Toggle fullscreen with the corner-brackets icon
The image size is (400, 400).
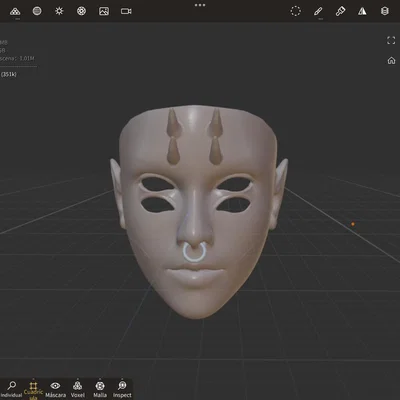[391, 41]
